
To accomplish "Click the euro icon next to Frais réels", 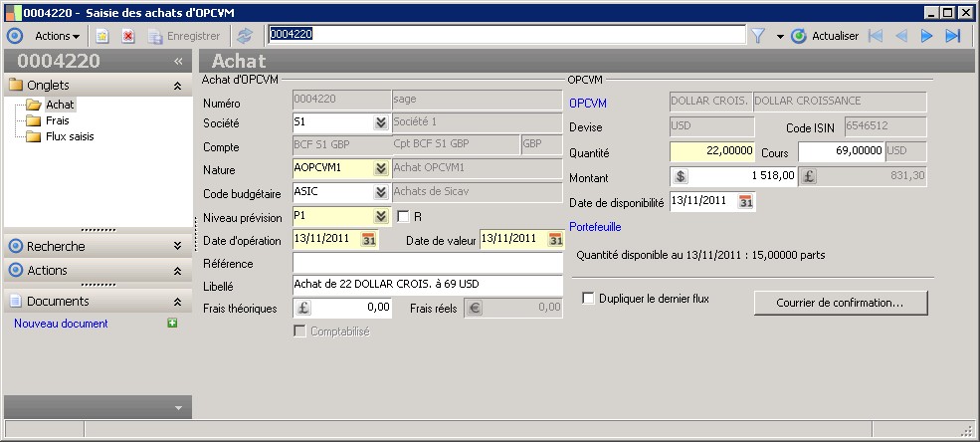I will click(475, 309).
